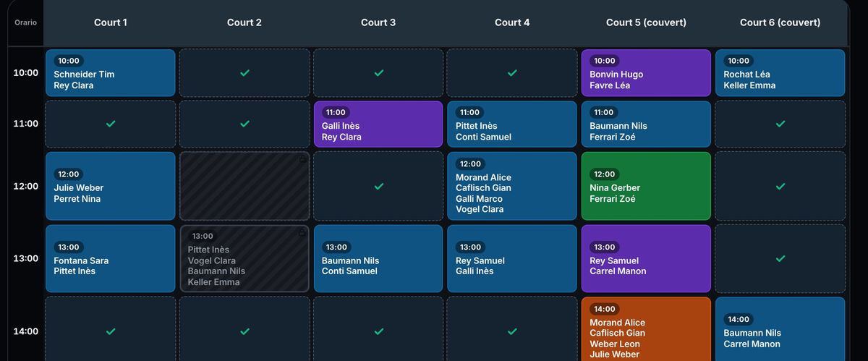The image size is (868, 361).
Task: Select the free-slot checkmark for Court 2 at 11:00
Action: 244,124
